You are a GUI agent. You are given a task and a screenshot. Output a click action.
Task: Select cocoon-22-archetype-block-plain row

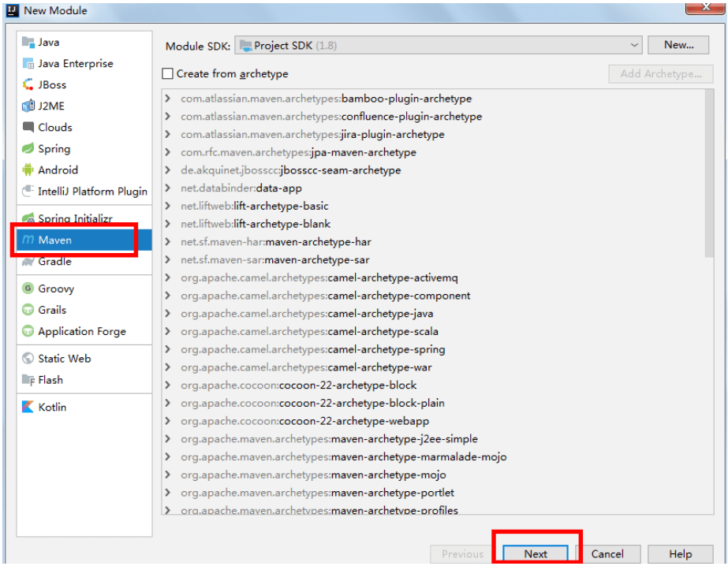433,403
